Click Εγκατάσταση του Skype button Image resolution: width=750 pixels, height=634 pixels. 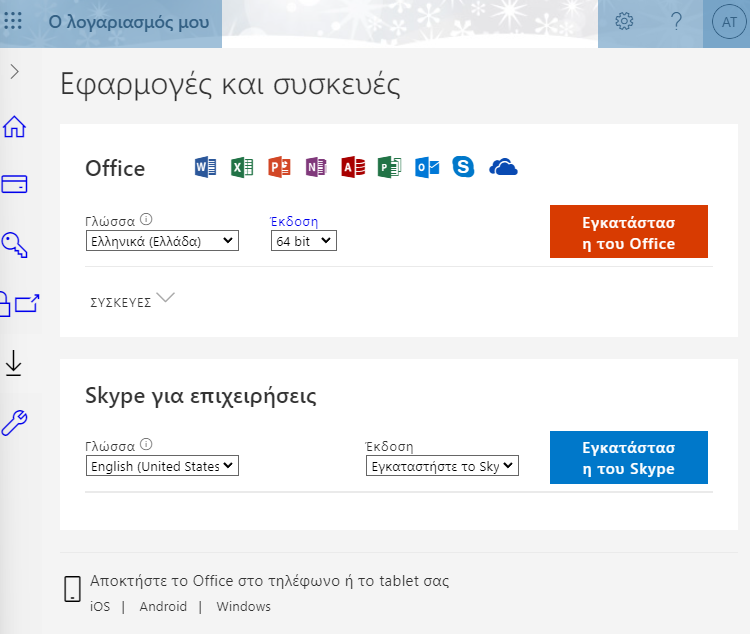pyautogui.click(x=628, y=458)
